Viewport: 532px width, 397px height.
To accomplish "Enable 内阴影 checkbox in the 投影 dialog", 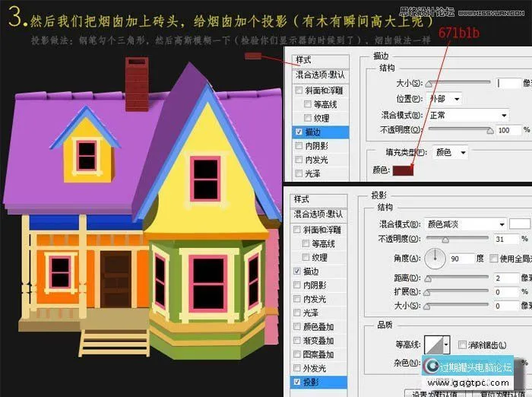I will tap(297, 285).
